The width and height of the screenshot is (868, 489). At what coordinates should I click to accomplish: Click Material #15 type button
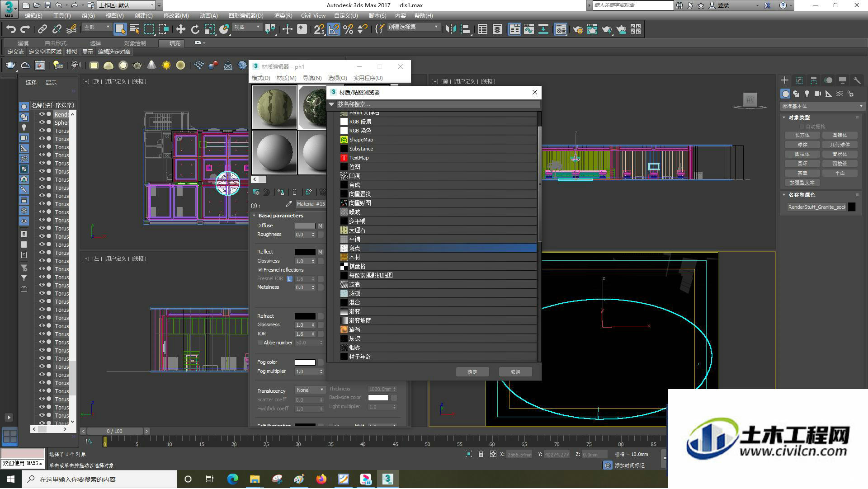coord(311,204)
